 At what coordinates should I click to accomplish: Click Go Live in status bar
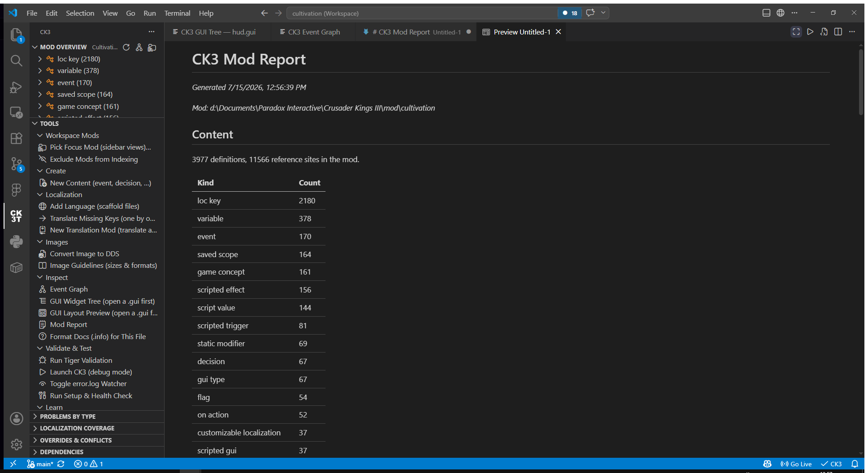click(x=796, y=464)
